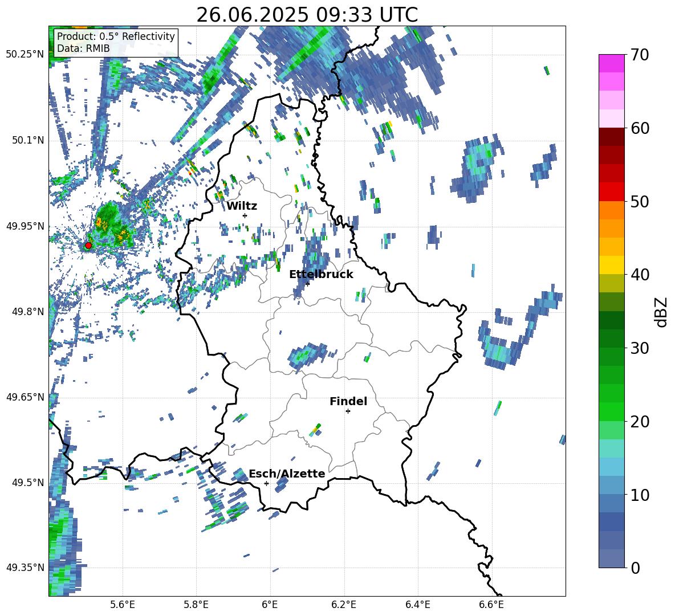Screen dimensions: 675x616
Task: Click the 40 colorbar tick label
Action: tap(640, 275)
